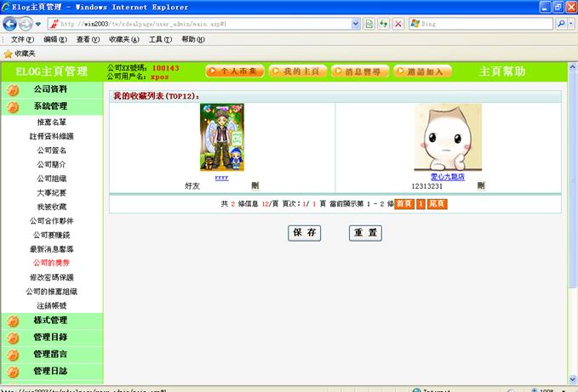
Task: Open the 查看(V) menu
Action: 89,39
